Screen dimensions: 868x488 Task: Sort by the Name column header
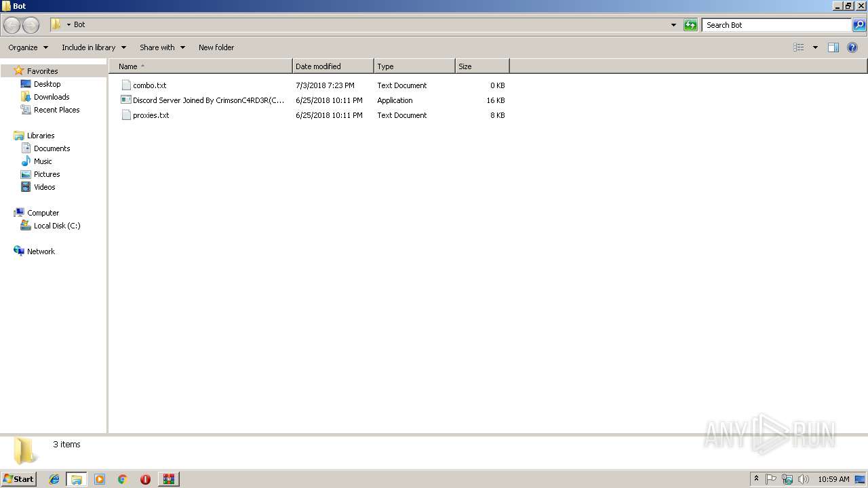pos(201,66)
